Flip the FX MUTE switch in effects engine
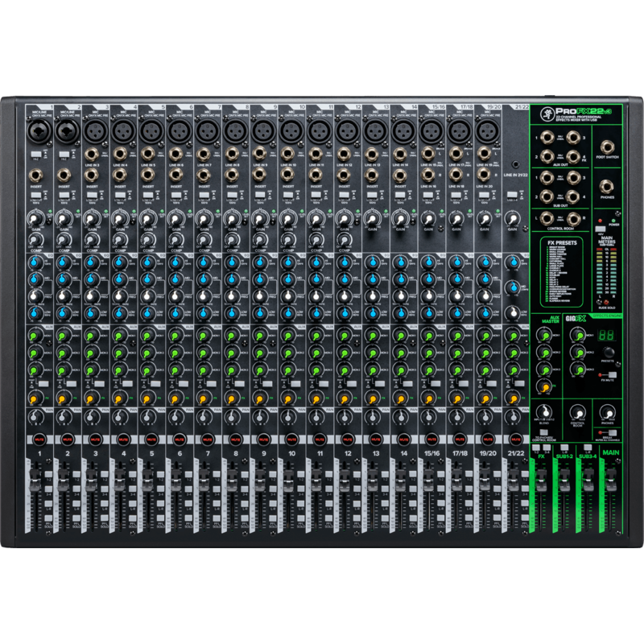The height and width of the screenshot is (644, 644). pyautogui.click(x=613, y=374)
